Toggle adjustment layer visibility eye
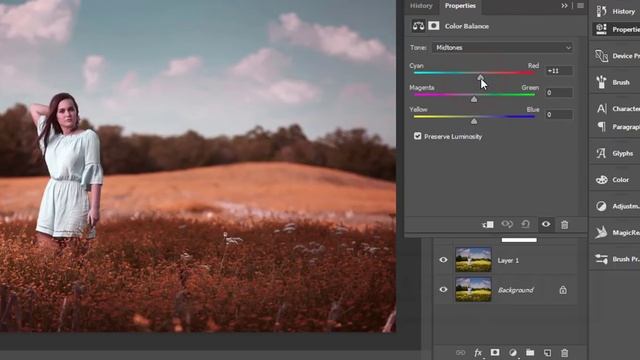 pyautogui.click(x=546, y=224)
